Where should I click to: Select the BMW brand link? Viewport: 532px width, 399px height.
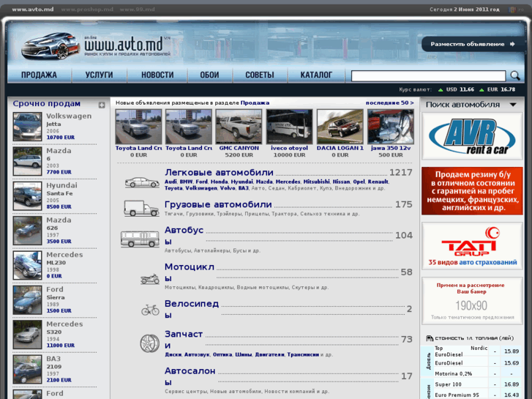186,182
